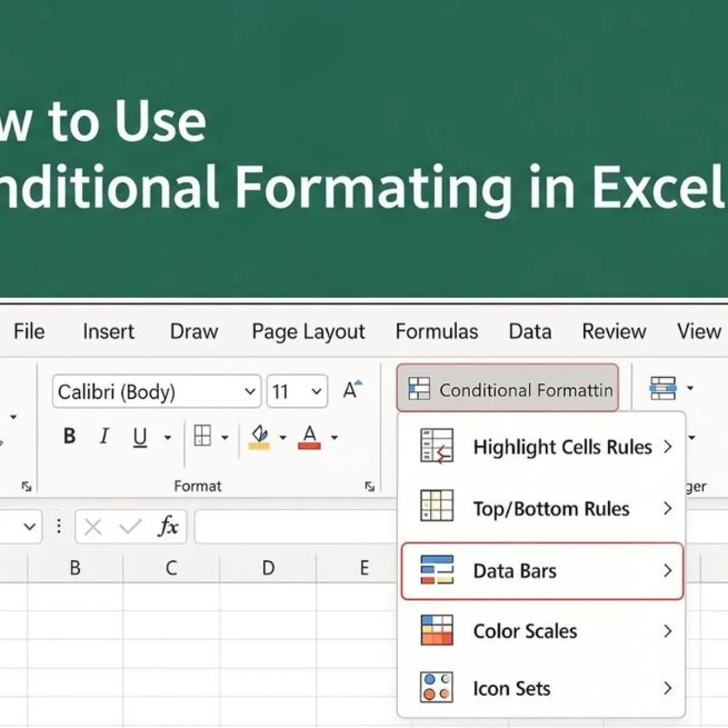Expand the Color Scales chevron
The image size is (728, 728).
pos(667,631)
